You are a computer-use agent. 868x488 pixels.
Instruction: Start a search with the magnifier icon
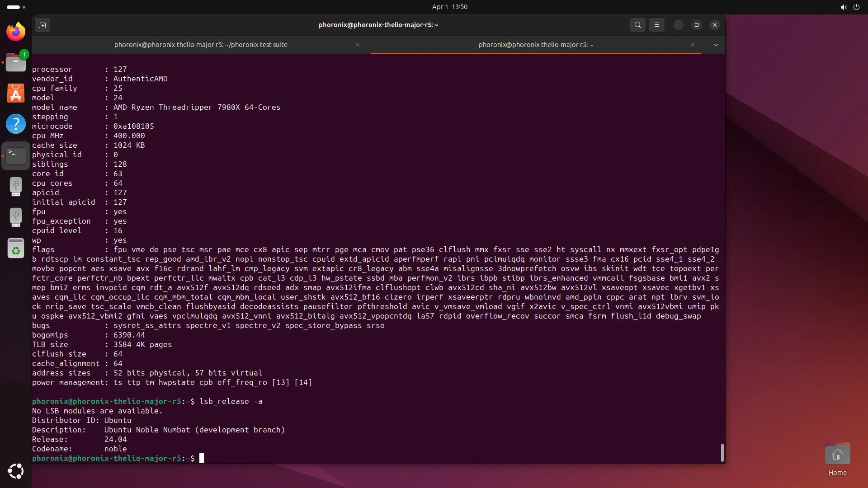637,25
